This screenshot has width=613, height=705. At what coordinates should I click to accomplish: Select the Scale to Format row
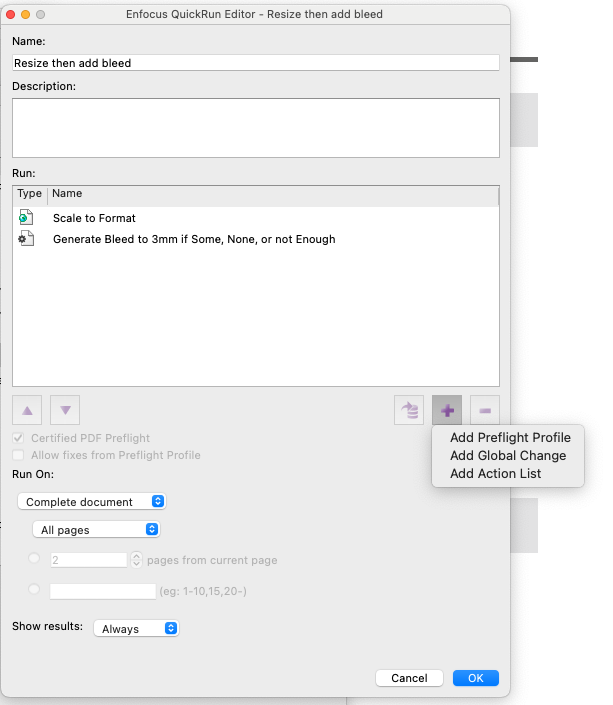(x=255, y=218)
